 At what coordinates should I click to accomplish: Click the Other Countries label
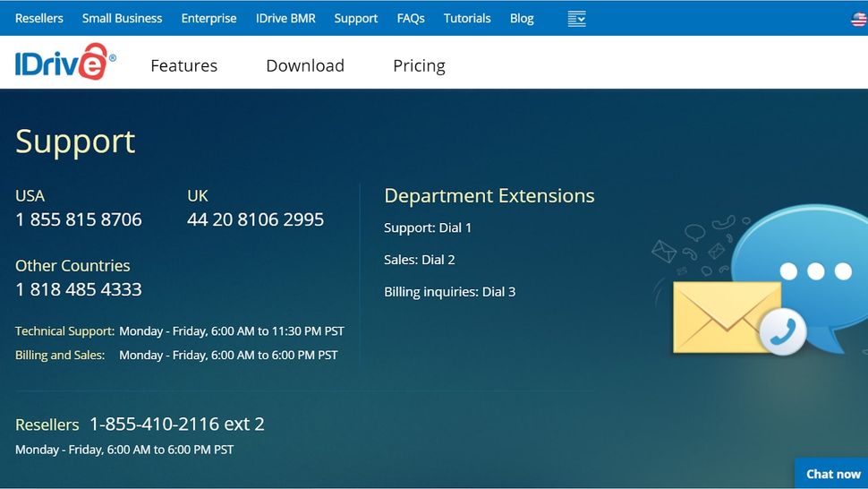[x=72, y=266]
